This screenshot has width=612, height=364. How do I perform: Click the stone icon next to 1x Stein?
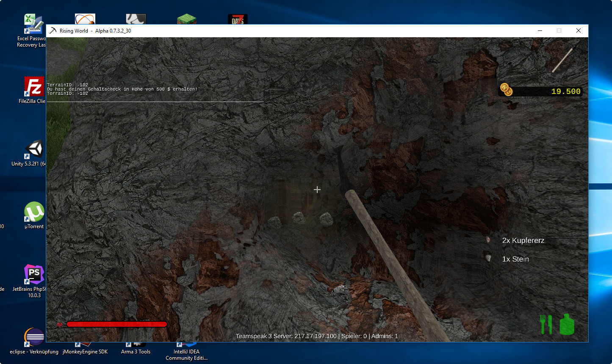488,258
